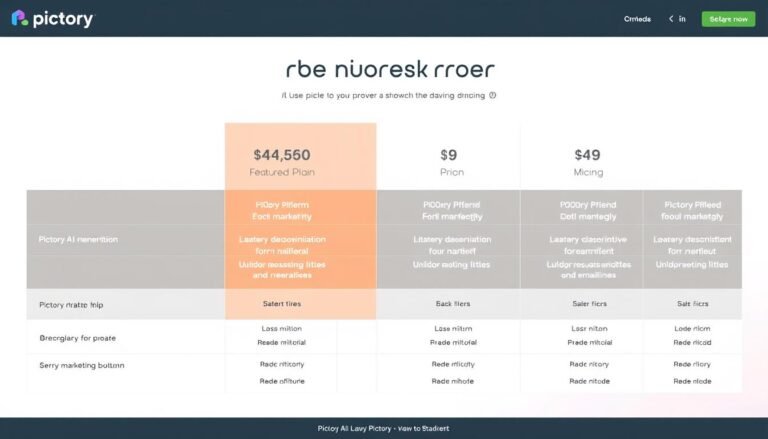
Task: Click 'Salt ficrs' in the last column
Action: 692,302
